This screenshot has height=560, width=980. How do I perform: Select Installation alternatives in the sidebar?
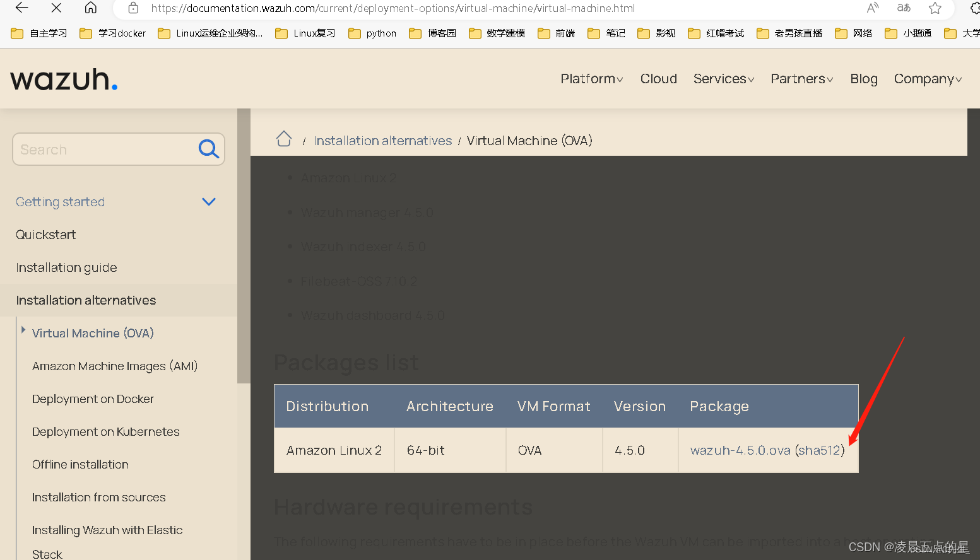(86, 300)
